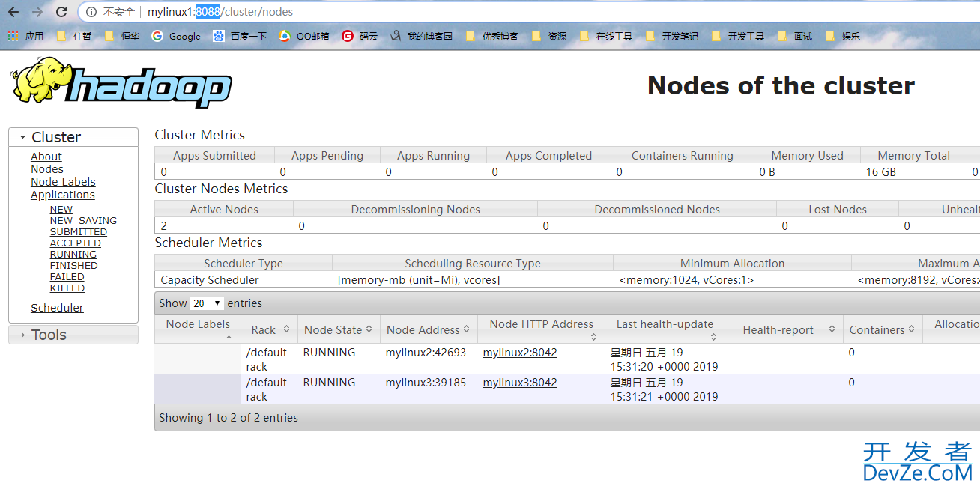This screenshot has height=489, width=980.
Task: Open the 开发笔记 bookmark folder
Action: coord(672,36)
